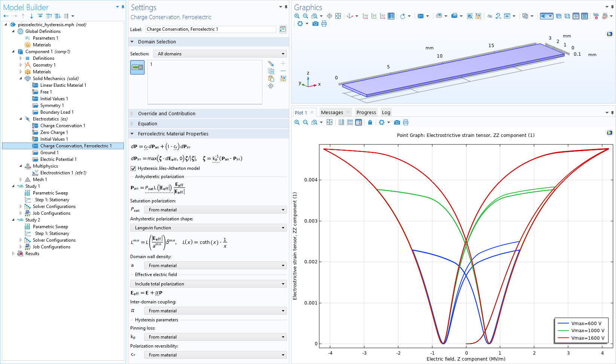Click the Graphics zoom out icon
The image size is (616, 364).
pos(305,16)
